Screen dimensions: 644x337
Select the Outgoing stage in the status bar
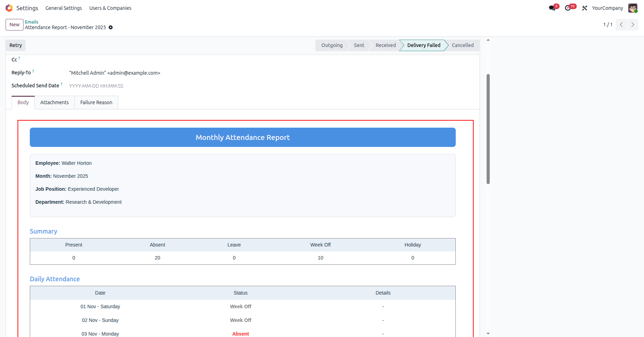332,45
